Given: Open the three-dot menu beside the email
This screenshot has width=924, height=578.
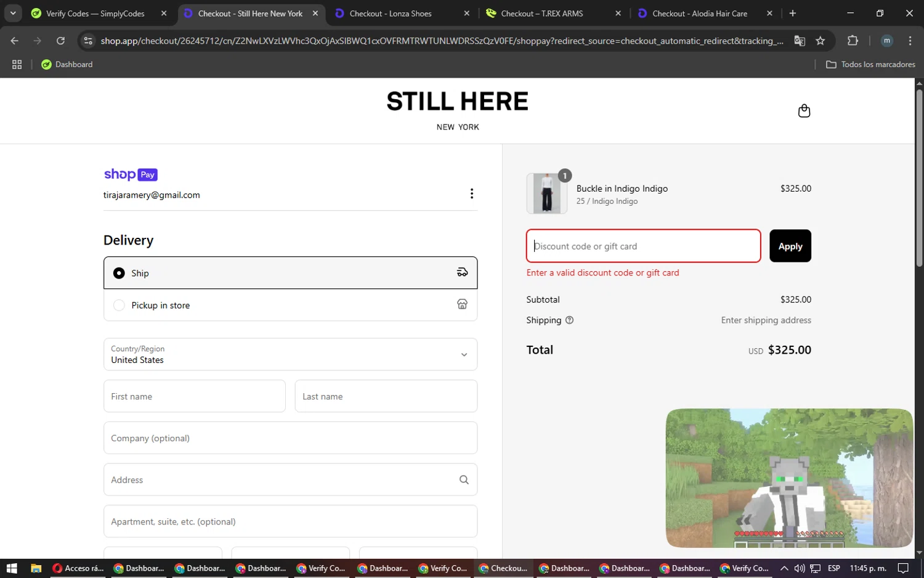Looking at the screenshot, I should coord(472,194).
